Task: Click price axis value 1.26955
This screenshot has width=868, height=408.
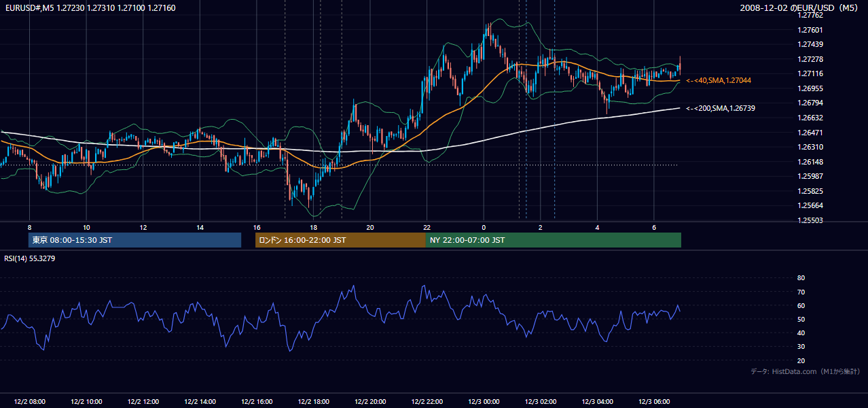Action: tap(811, 88)
